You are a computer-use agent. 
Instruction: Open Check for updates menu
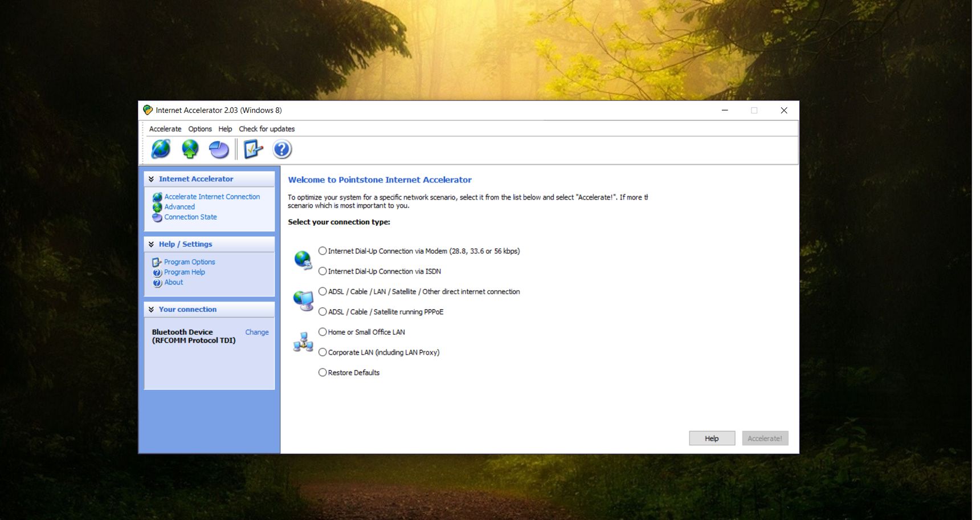267,129
